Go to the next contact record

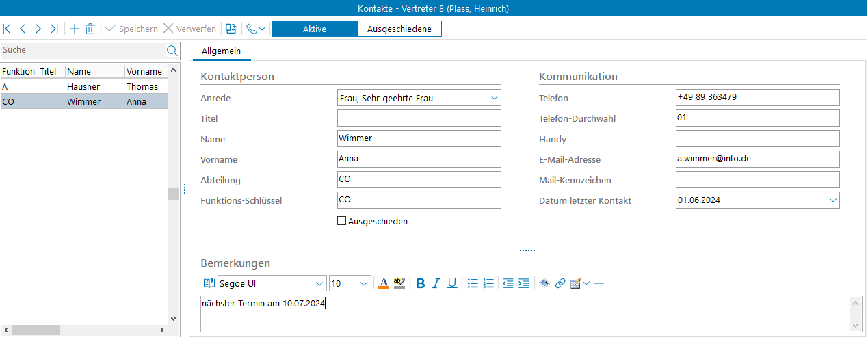click(x=38, y=29)
